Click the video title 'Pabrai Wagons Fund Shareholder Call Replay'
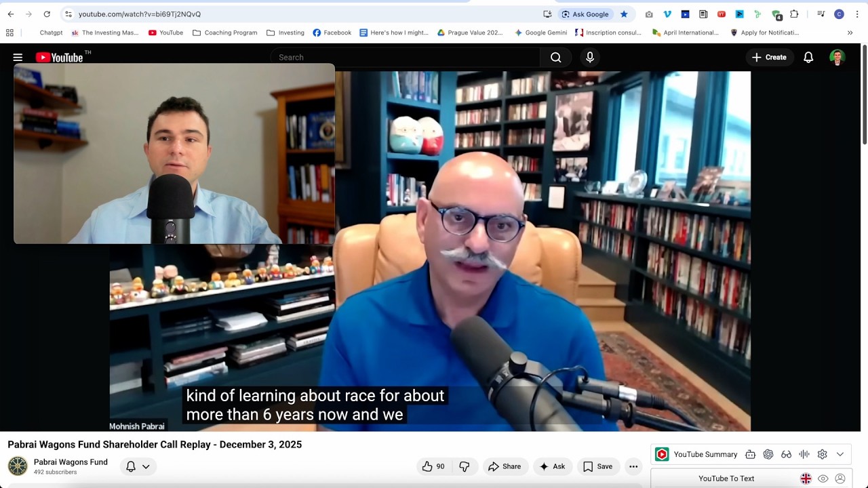This screenshot has width=868, height=488. tap(155, 445)
